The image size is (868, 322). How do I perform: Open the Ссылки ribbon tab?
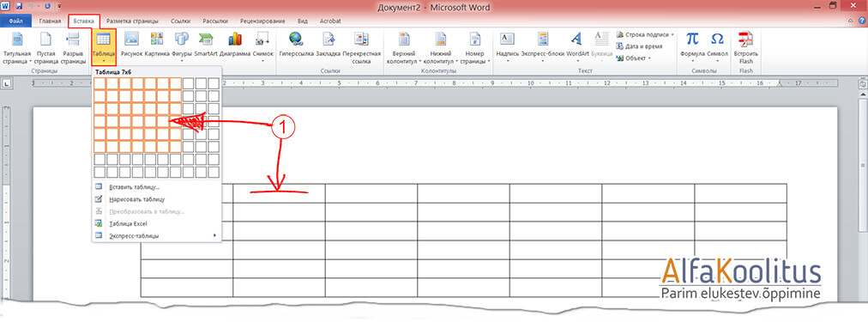(x=181, y=21)
